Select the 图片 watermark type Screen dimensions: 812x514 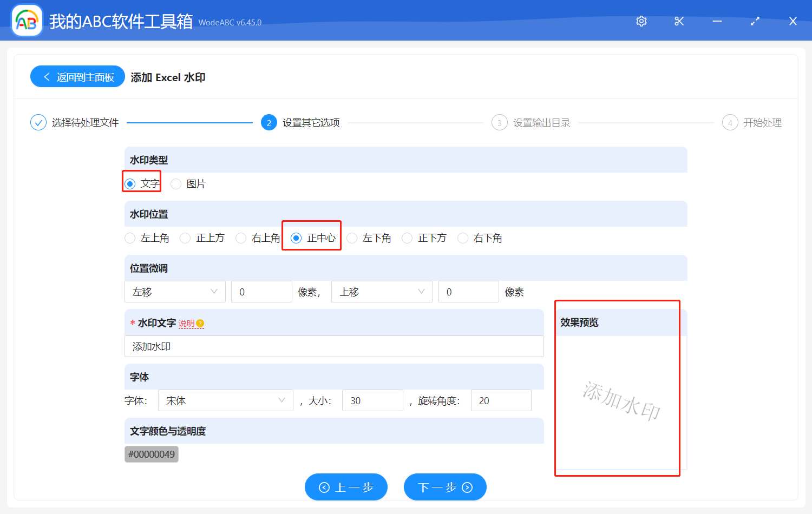175,184
